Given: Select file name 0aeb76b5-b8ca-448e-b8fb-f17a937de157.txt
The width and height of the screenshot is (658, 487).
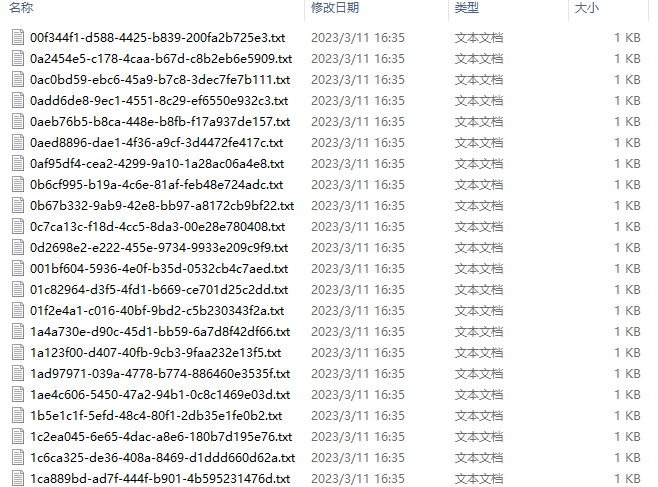Looking at the screenshot, I should click(x=160, y=122).
